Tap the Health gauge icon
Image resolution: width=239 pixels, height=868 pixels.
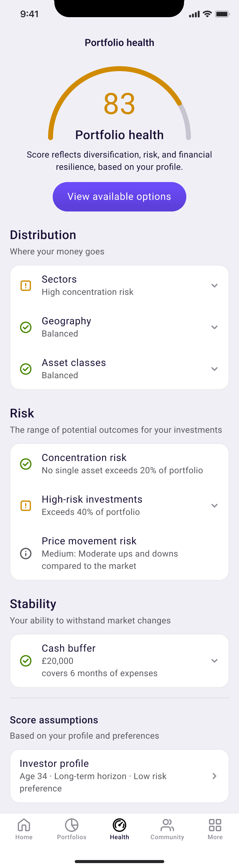(x=119, y=825)
